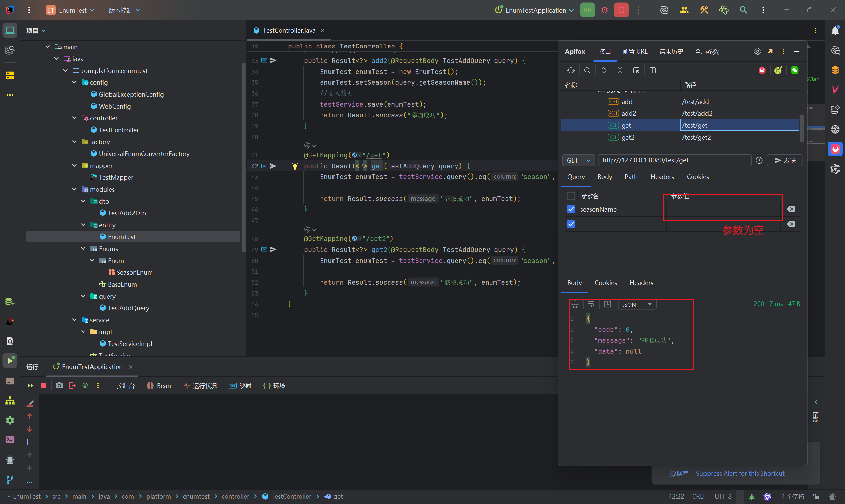The height and width of the screenshot is (504, 845).
Task: Click the debug bug icon in toolbar
Action: [x=604, y=10]
